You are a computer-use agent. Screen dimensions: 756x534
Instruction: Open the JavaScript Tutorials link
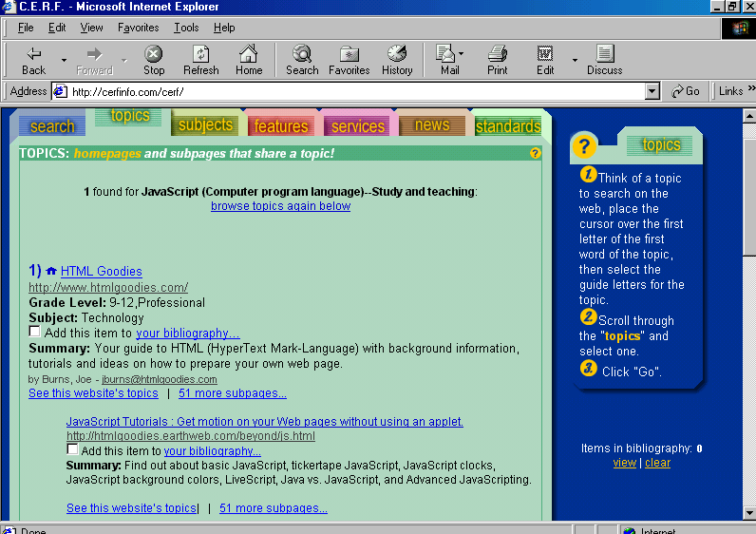tap(265, 422)
